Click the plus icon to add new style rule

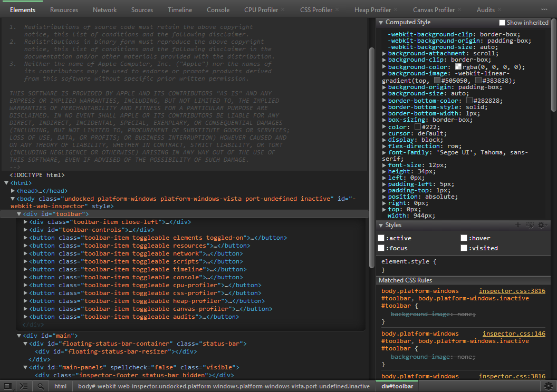pyautogui.click(x=518, y=225)
